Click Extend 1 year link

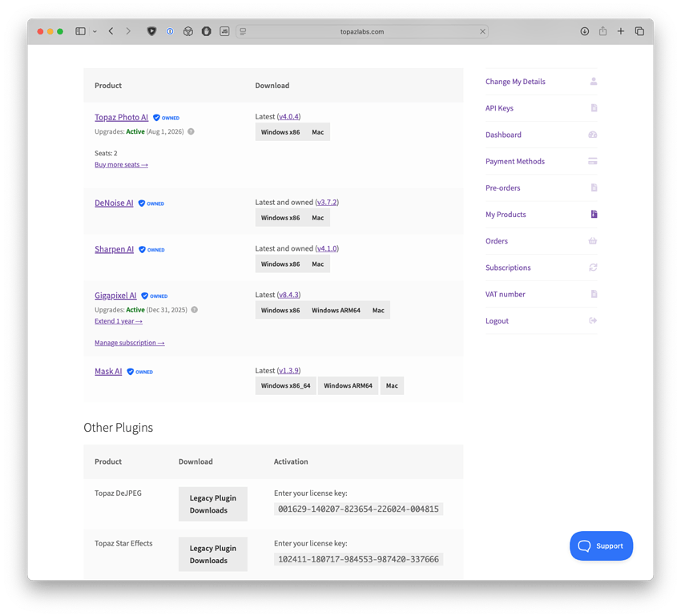click(x=119, y=320)
